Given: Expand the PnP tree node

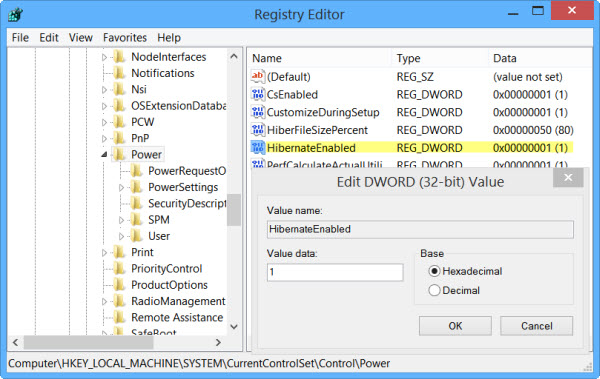Looking at the screenshot, I should pyautogui.click(x=104, y=138).
